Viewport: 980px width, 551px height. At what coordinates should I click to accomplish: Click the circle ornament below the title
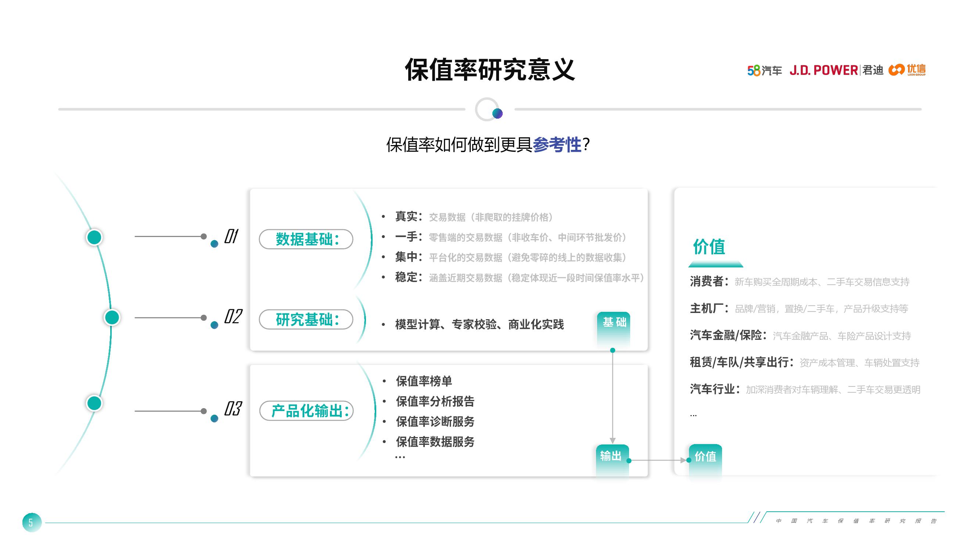click(488, 109)
